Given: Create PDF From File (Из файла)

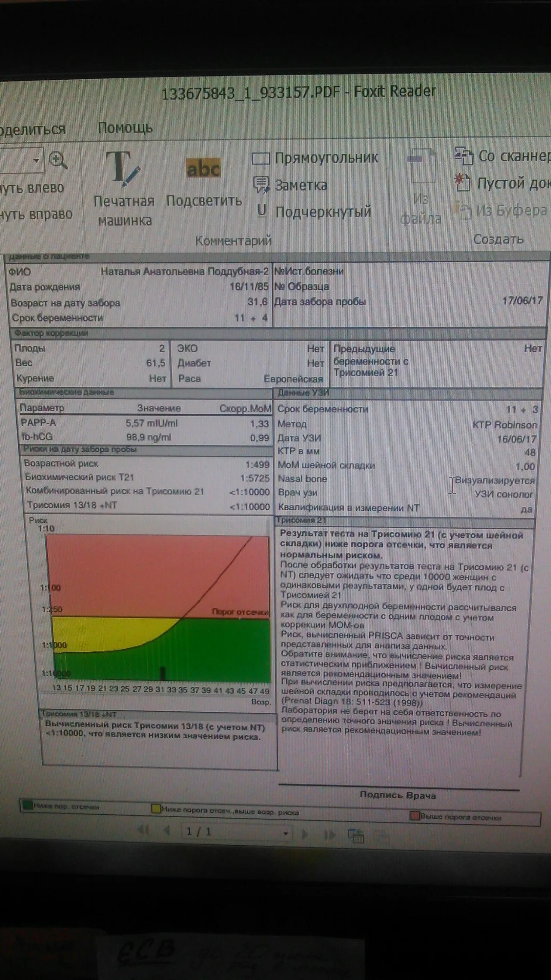Looking at the screenshot, I should click(421, 188).
